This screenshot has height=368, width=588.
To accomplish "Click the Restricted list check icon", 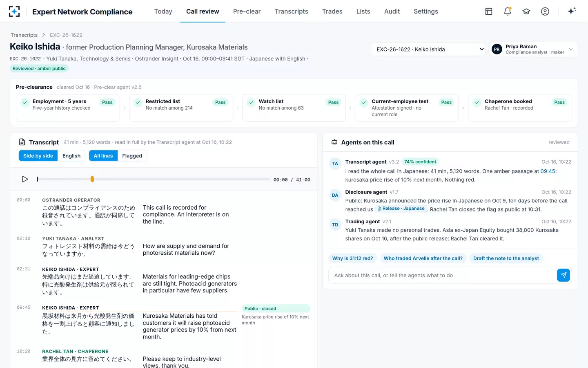I will [x=138, y=102].
